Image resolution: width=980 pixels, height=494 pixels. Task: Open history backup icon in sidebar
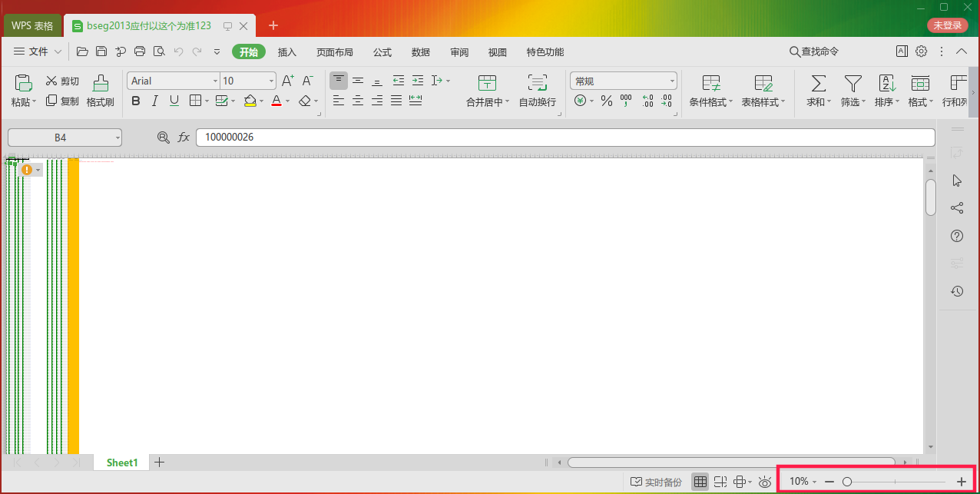[x=957, y=291]
